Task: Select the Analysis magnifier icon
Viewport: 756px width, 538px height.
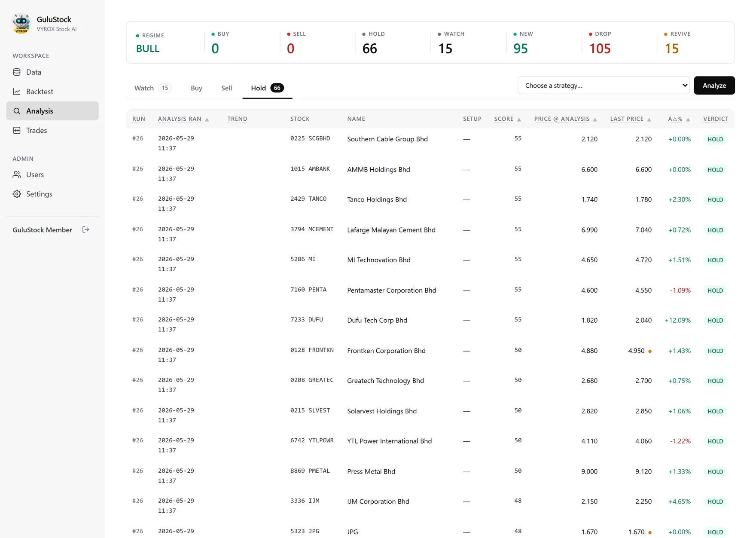Action: [x=17, y=111]
